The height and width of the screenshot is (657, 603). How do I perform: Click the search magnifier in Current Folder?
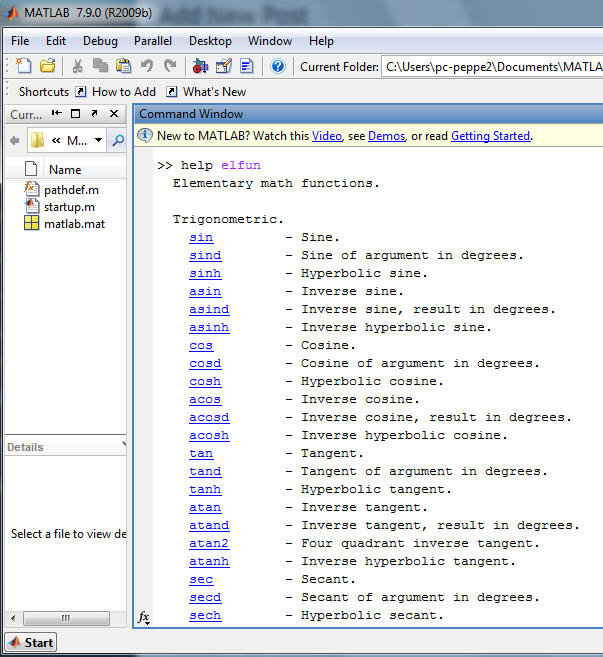point(118,140)
